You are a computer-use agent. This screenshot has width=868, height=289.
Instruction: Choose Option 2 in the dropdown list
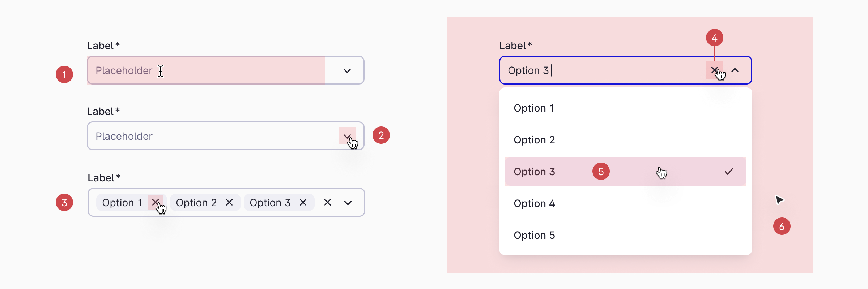tap(534, 140)
